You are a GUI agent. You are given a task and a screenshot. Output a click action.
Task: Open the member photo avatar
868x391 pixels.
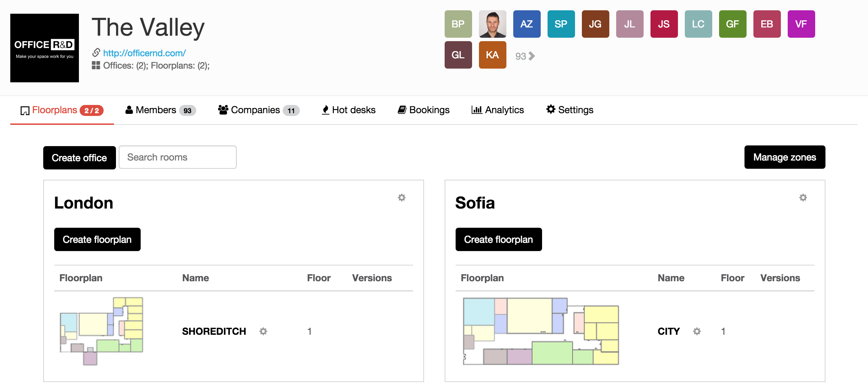point(492,24)
